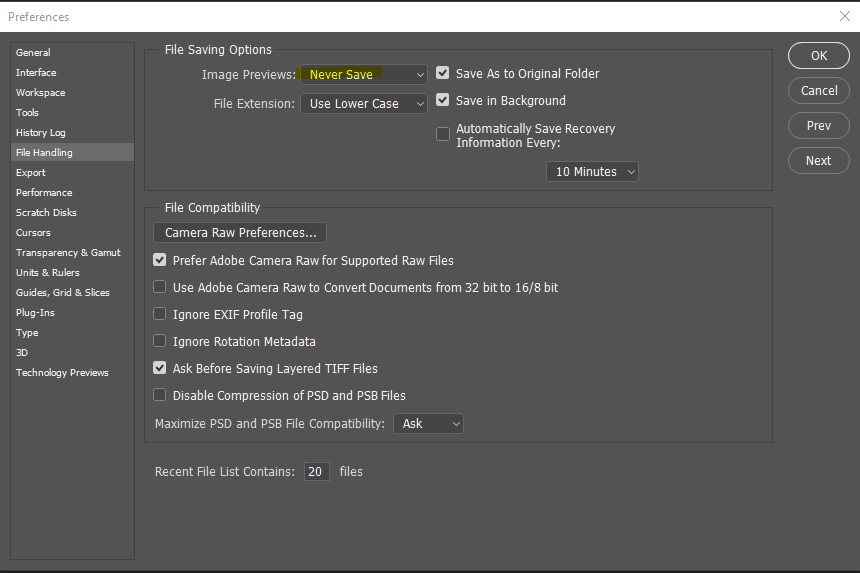Enable Automatically Save Recovery Information checkbox
Viewport: 860px width, 573px height.
[443, 134]
